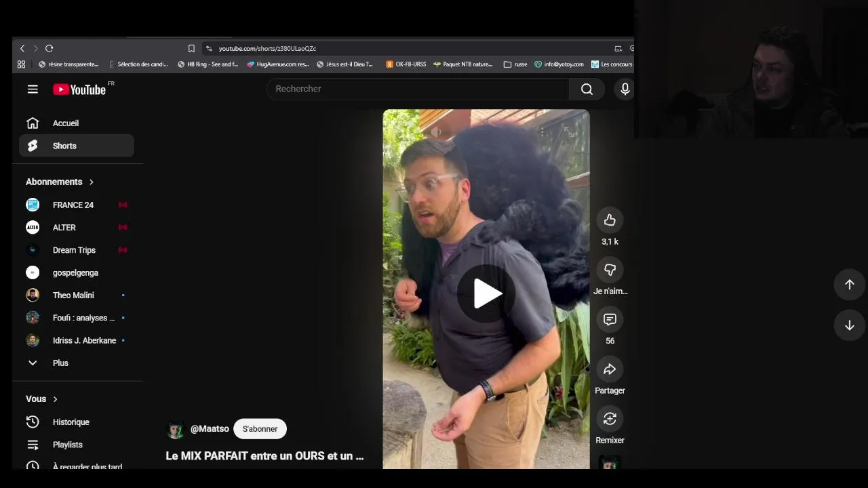Open the 'Les concours' bookmark
868x488 pixels.
click(x=612, y=64)
